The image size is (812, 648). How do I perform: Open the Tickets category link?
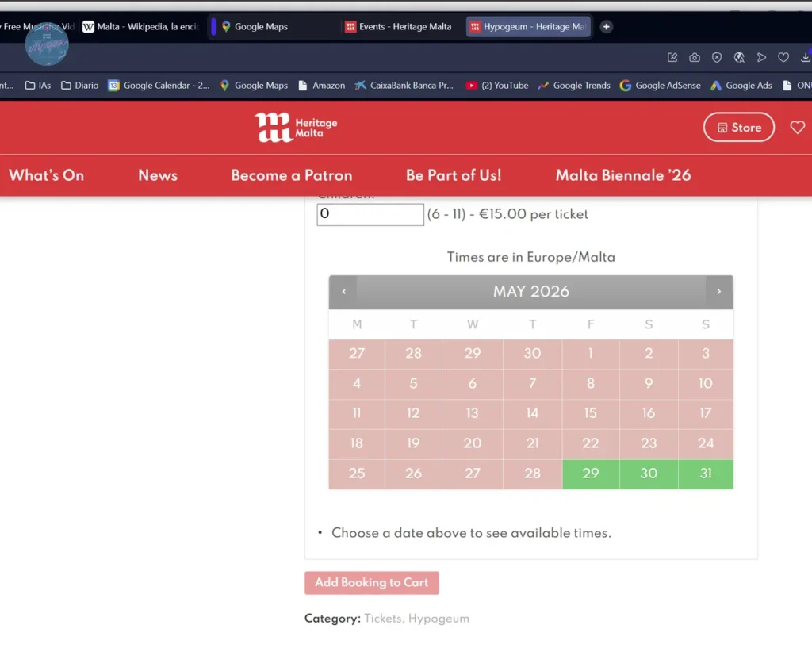tap(383, 619)
